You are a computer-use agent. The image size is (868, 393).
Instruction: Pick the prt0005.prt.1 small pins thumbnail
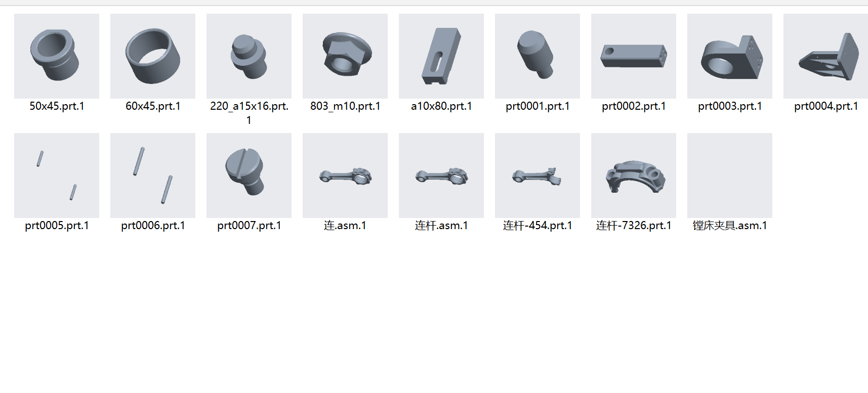click(x=57, y=176)
